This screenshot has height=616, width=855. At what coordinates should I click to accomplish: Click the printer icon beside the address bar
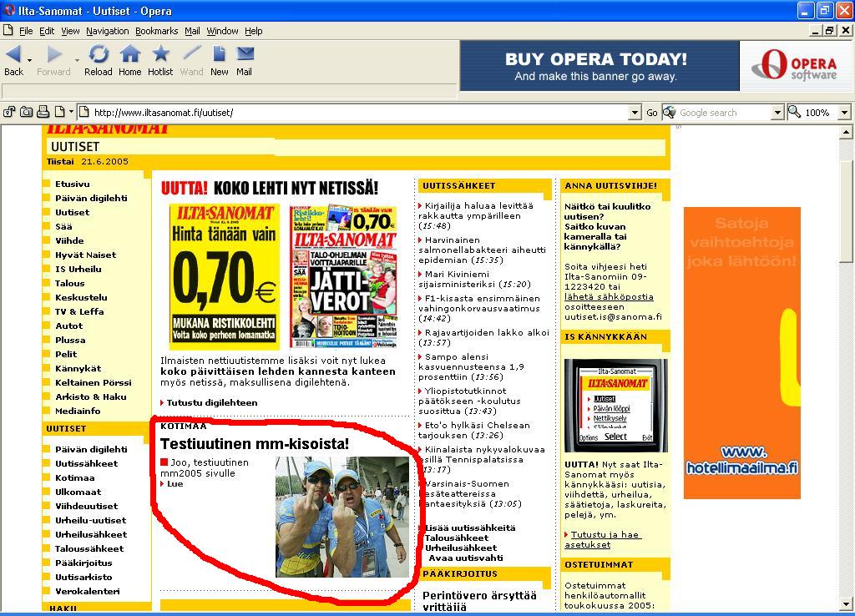coord(43,112)
